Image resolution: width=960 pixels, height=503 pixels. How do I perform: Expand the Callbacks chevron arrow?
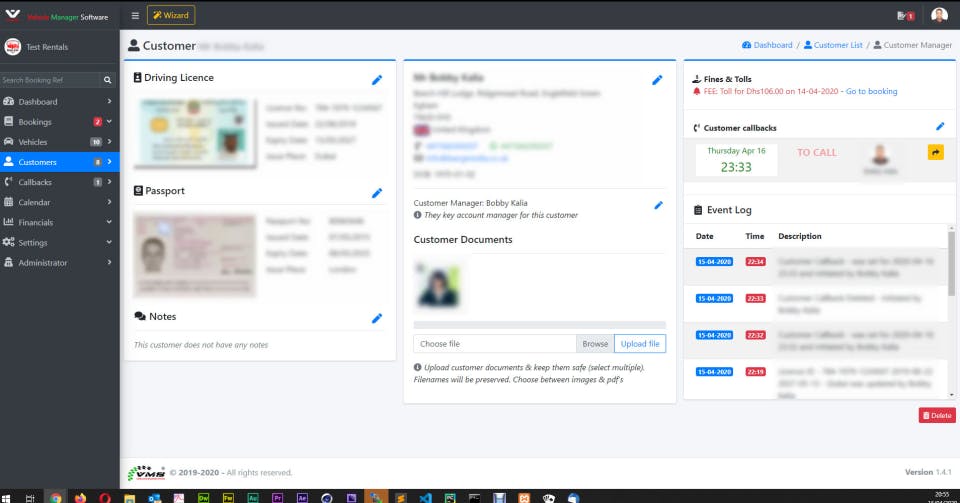tap(110, 182)
